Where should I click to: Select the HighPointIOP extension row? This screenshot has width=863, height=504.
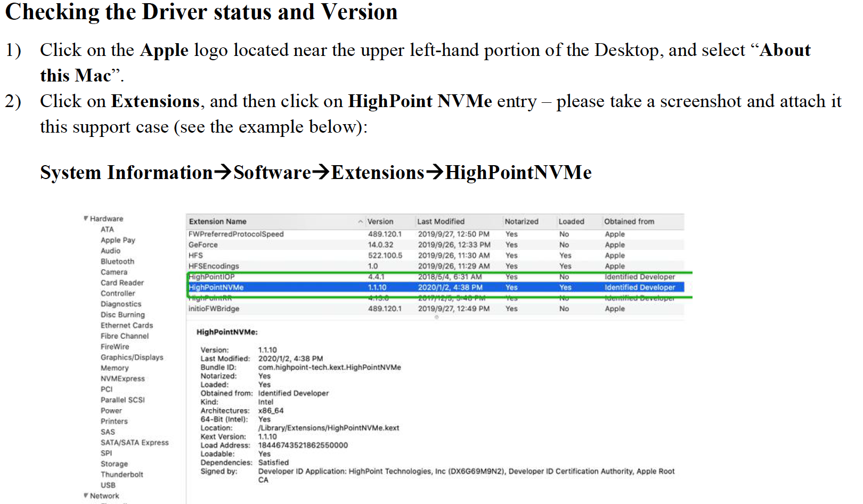[435, 277]
